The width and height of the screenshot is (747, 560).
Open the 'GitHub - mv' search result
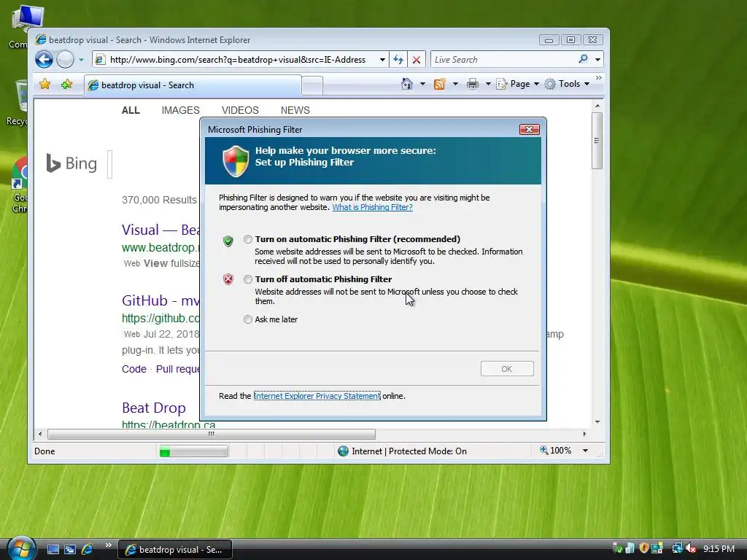[160, 300]
